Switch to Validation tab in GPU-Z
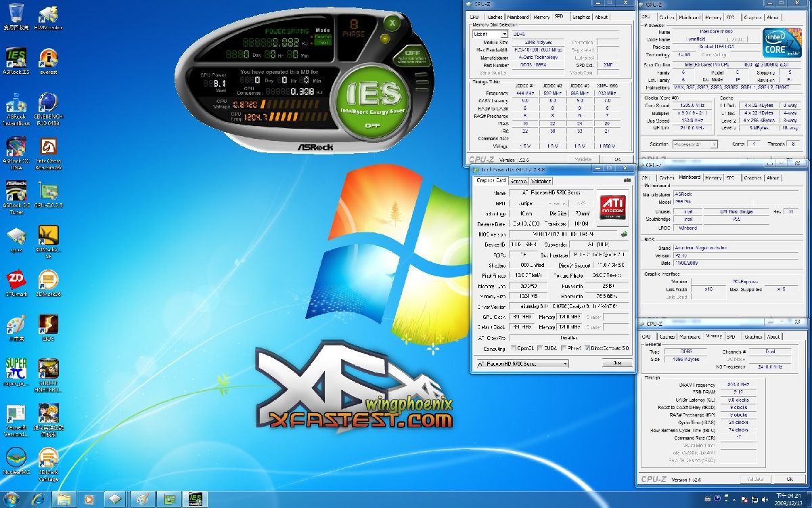The width and height of the screenshot is (812, 508). (x=541, y=181)
